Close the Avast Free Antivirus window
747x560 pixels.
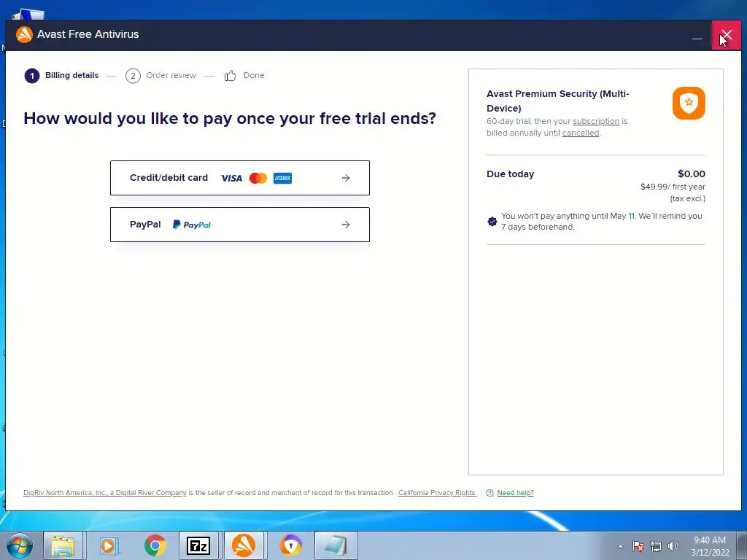(726, 35)
